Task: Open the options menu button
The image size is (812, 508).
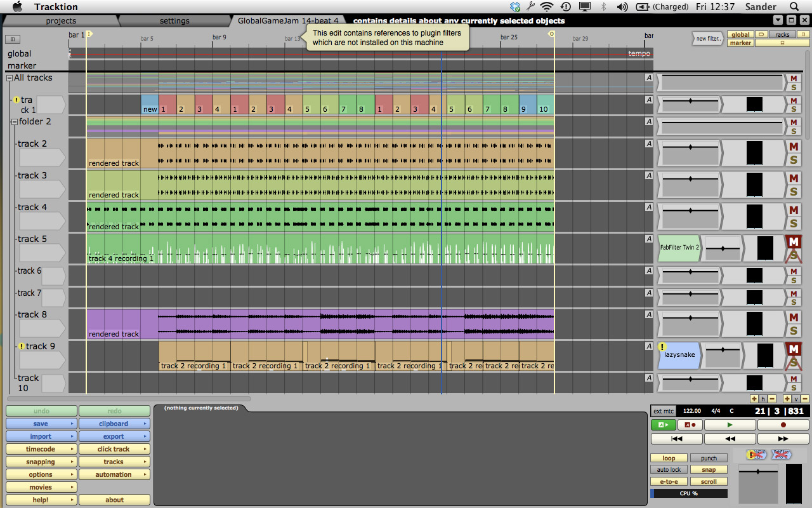Action: point(41,474)
